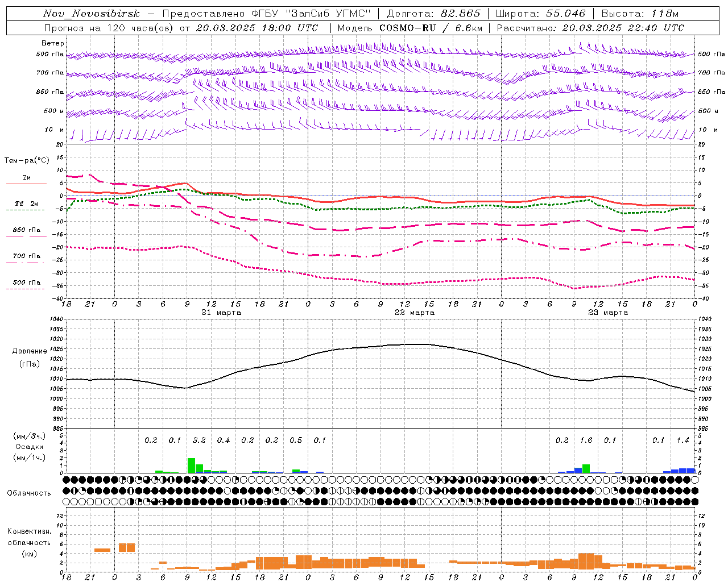Click the Долгота: 82.865 field

[433, 14]
